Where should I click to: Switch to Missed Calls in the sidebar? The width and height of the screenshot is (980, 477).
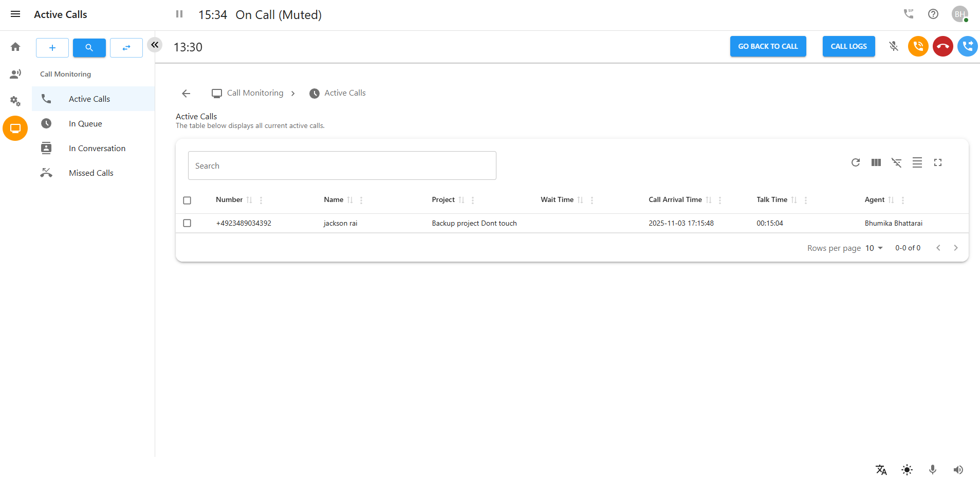(x=91, y=173)
